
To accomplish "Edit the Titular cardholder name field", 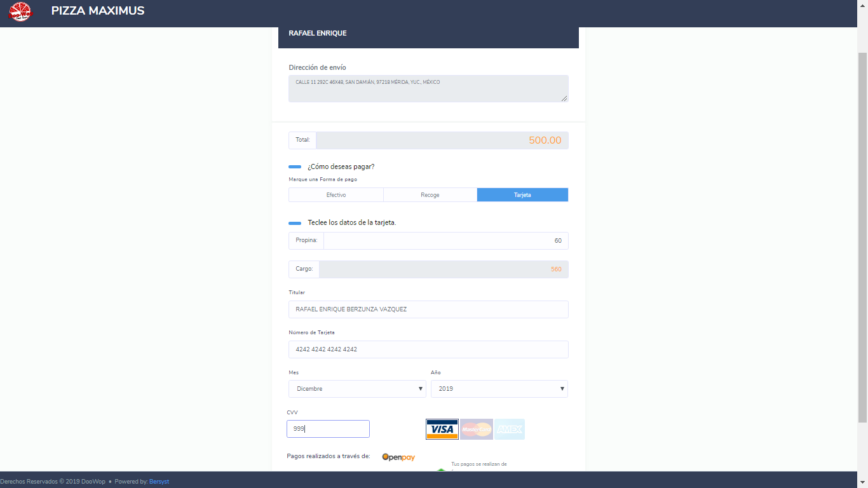I will [x=428, y=309].
